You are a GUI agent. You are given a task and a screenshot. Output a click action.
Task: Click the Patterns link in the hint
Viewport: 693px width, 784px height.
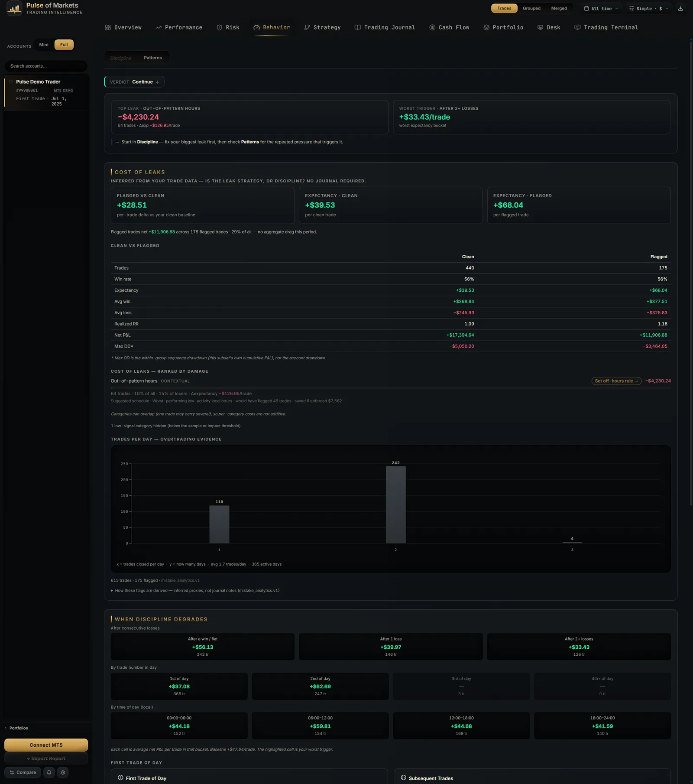pyautogui.click(x=250, y=142)
